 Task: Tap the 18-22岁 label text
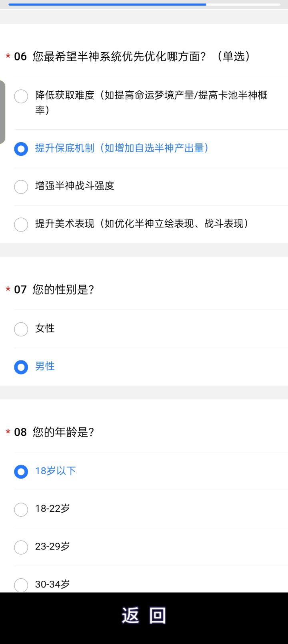click(x=52, y=509)
